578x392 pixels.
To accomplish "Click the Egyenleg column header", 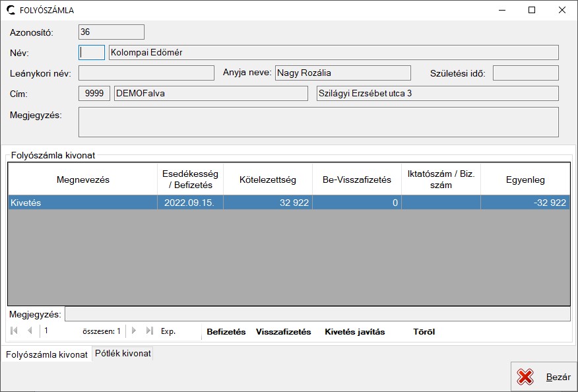I will [525, 180].
